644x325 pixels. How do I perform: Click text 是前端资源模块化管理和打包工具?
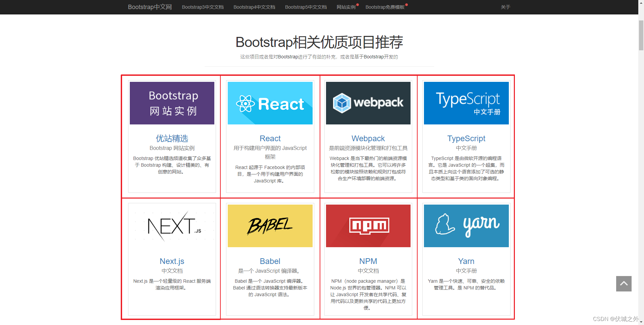[x=368, y=148]
